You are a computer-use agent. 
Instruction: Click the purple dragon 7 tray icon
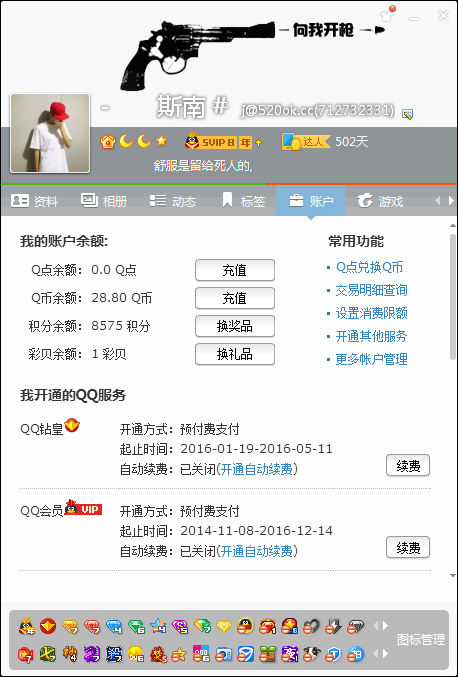tap(92, 655)
